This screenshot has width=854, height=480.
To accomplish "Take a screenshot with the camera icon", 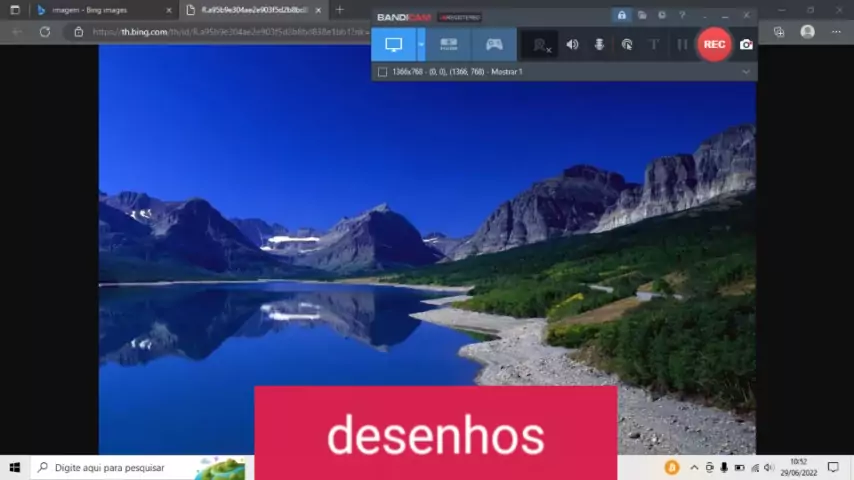I will (746, 45).
